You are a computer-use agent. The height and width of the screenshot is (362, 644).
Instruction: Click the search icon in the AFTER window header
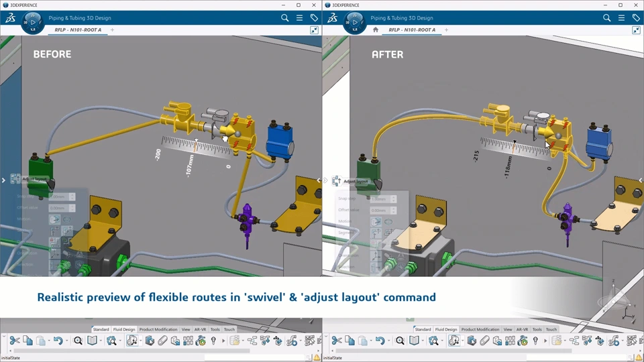pyautogui.click(x=606, y=17)
